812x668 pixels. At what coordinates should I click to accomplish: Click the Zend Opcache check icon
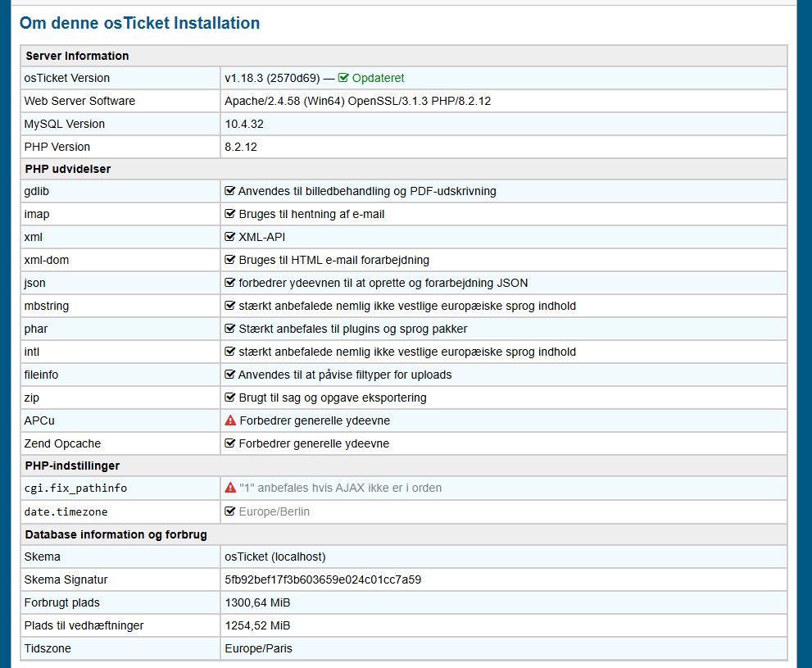click(230, 443)
